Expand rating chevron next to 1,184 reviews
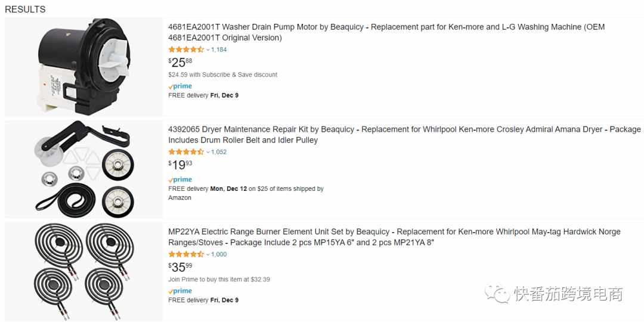This screenshot has width=644, height=322. point(208,49)
